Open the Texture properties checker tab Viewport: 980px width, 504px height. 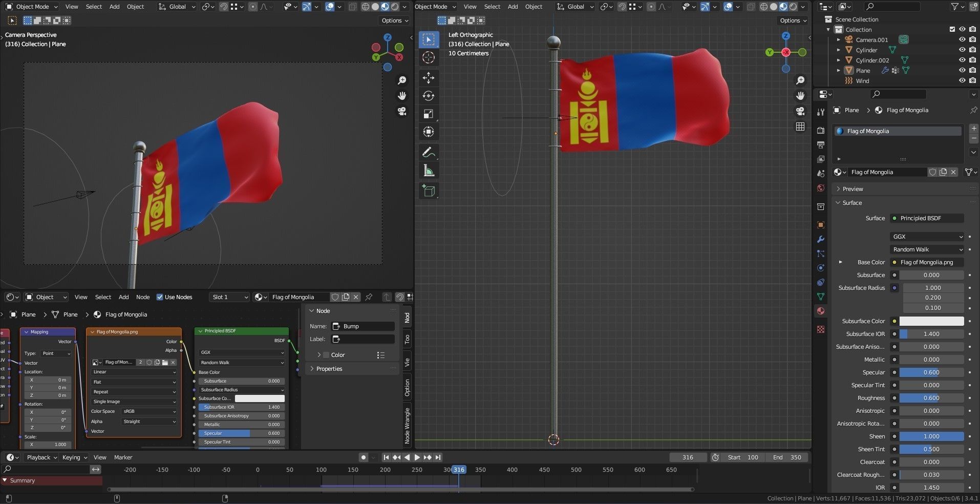821,329
